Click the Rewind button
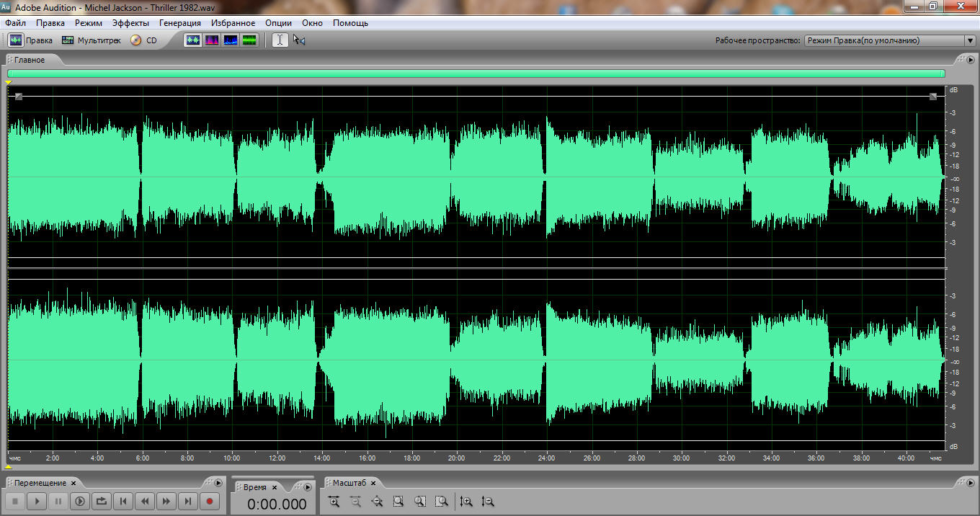 pos(145,501)
